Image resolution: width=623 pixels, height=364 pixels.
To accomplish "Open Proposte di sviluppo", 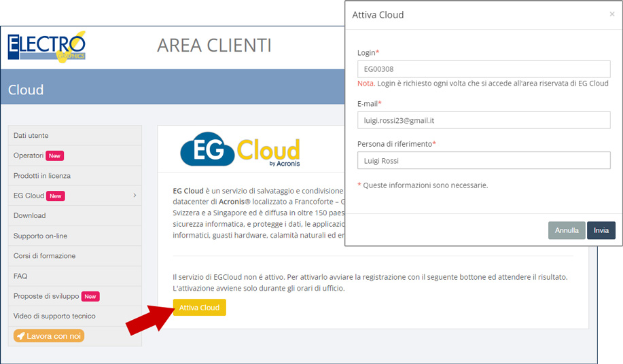I will (75, 296).
